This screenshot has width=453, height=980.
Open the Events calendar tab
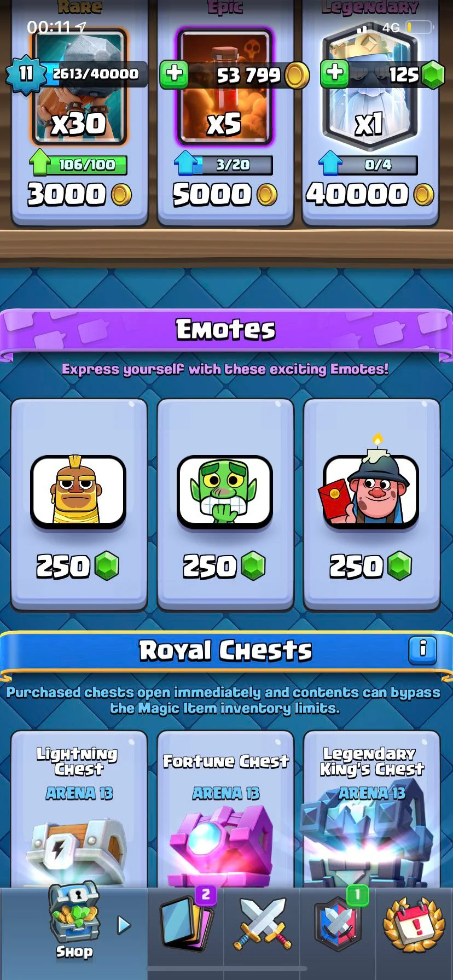pos(414,924)
